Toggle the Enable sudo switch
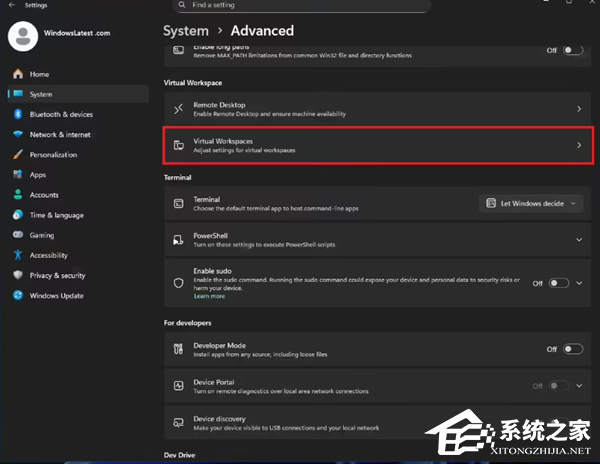Image resolution: width=600 pixels, height=464 pixels. click(559, 283)
